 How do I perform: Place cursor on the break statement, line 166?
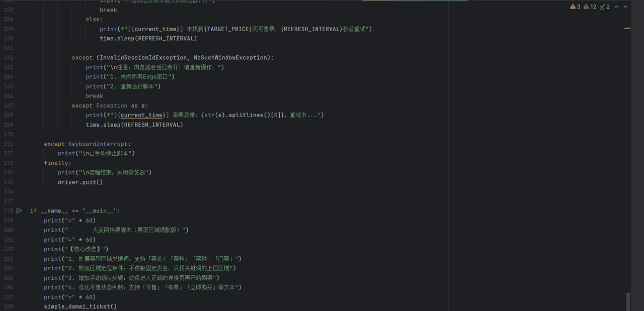pyautogui.click(x=94, y=96)
